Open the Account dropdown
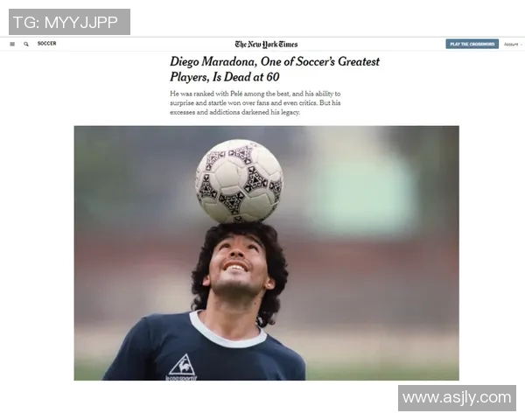Image resolution: width=525 pixels, height=420 pixels. pos(513,45)
